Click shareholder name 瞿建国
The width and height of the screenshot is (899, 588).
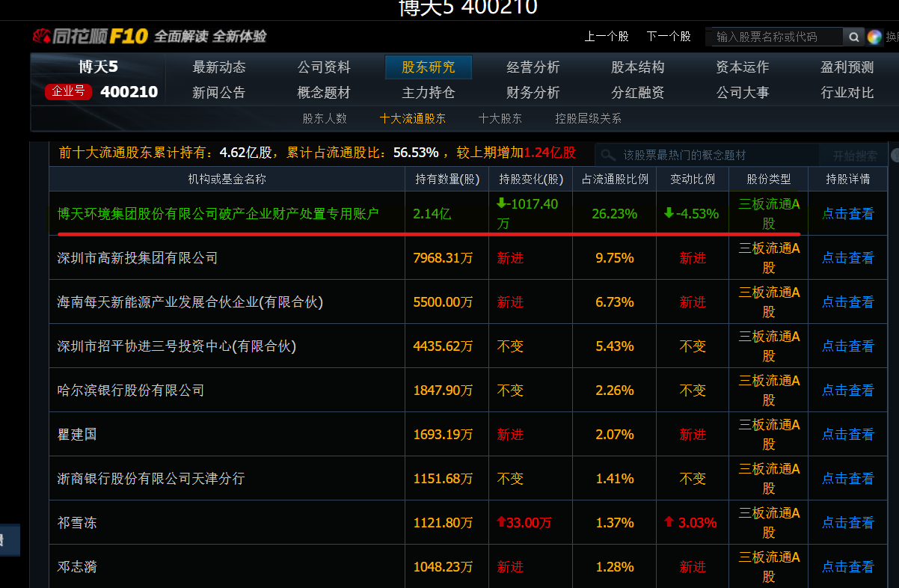point(77,435)
